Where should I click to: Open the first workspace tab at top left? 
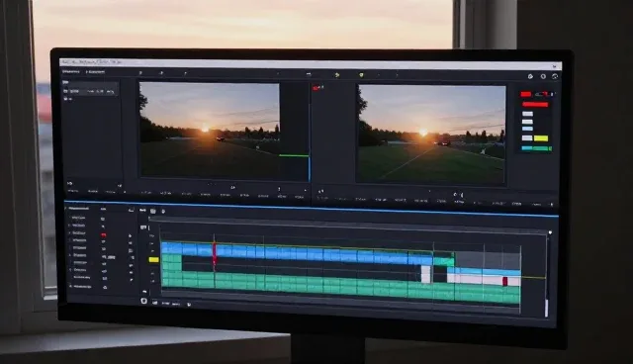click(x=71, y=71)
